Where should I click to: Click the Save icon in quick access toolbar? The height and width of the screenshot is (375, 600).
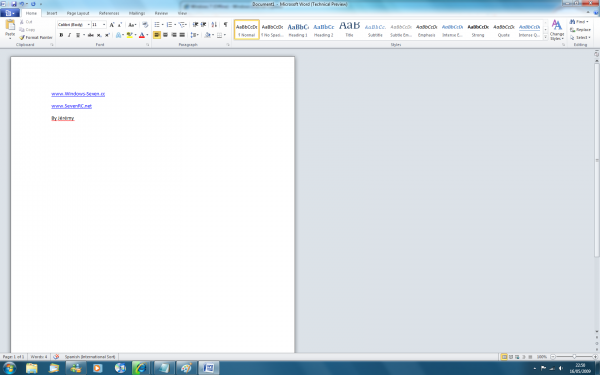pos(14,4)
